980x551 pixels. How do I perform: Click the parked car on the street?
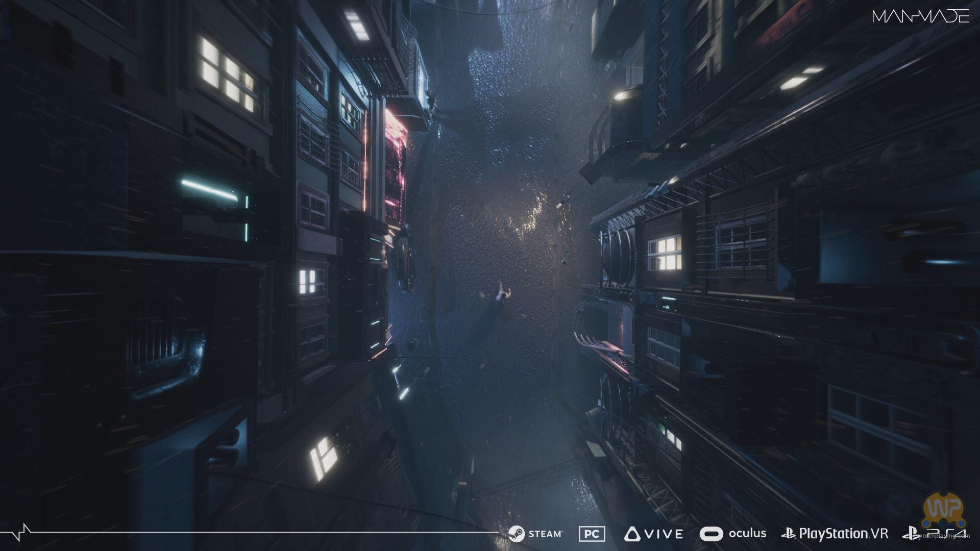click(404, 258)
